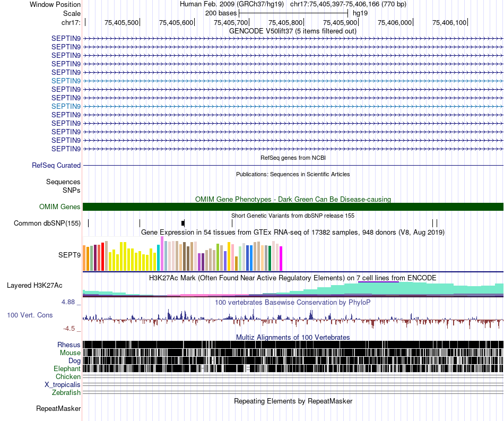
Task: Click the SEPT9 GTEx label
Action: click(x=69, y=255)
